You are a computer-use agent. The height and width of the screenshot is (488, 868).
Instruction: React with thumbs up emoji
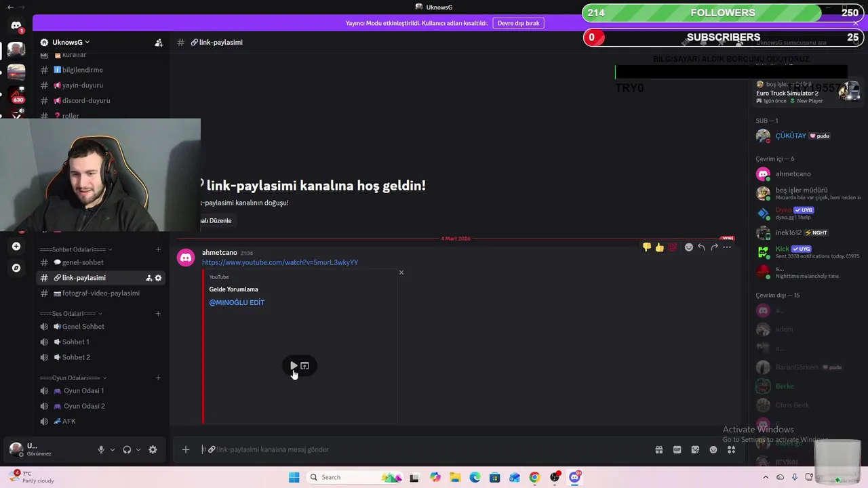tap(659, 247)
